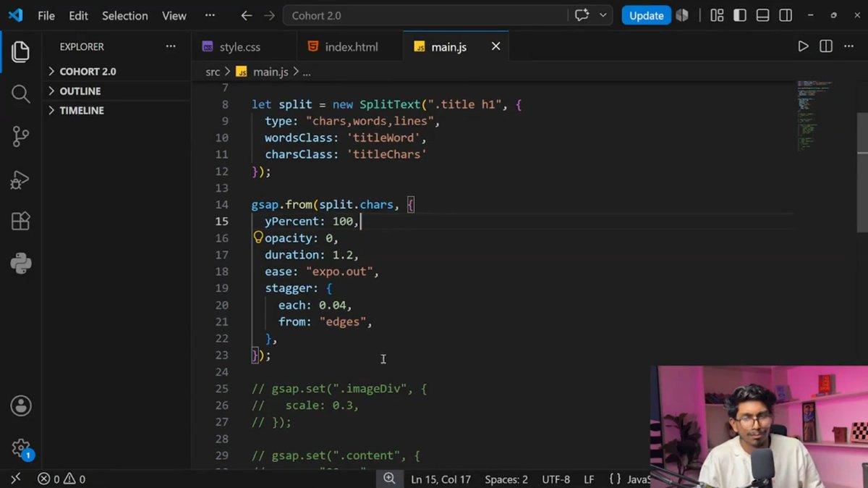Click the breadcrumb ellipsis after main.js
The height and width of the screenshot is (488, 868).
[306, 72]
